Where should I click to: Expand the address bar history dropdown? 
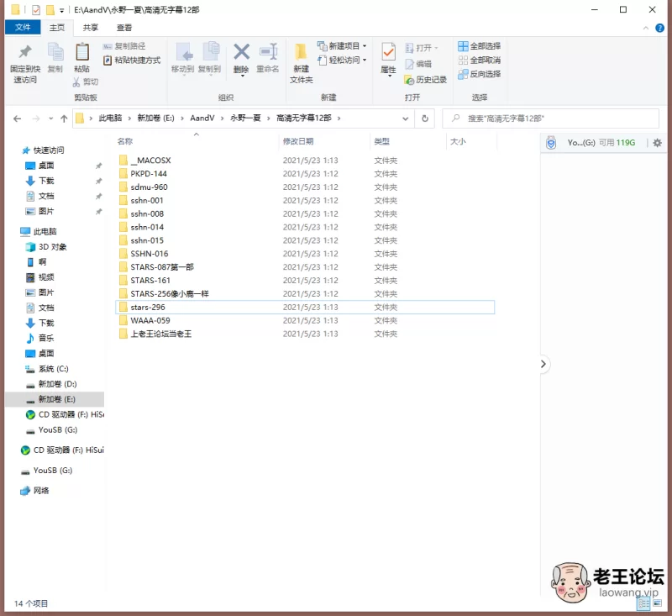coord(405,118)
